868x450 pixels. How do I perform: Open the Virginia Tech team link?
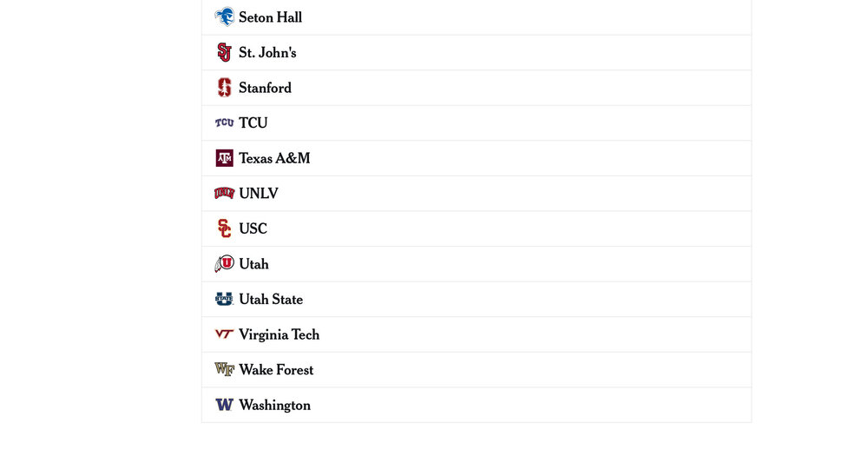279,334
